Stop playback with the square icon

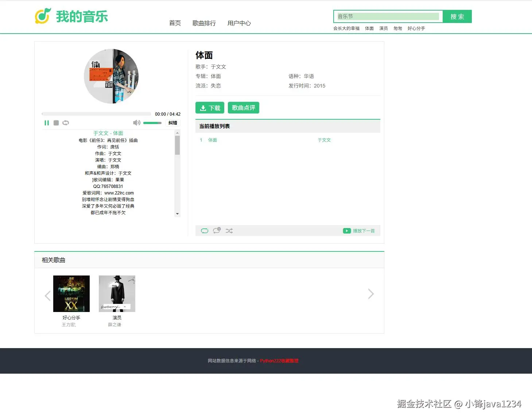tap(56, 123)
